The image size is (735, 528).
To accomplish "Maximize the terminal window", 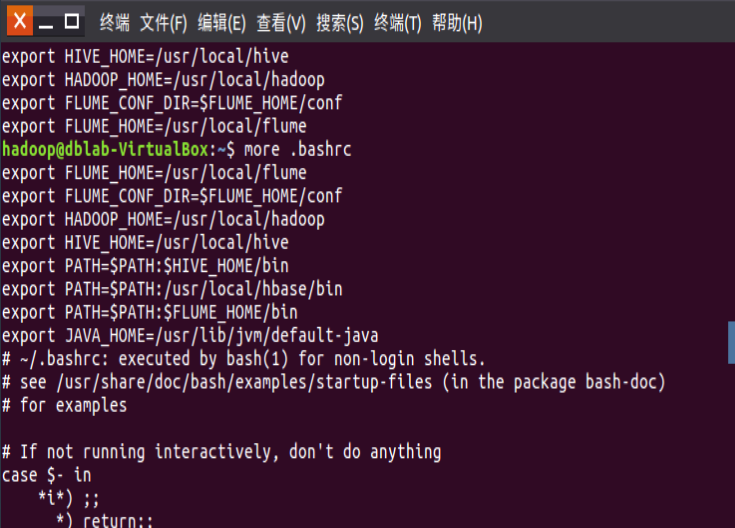I will coord(72,21).
